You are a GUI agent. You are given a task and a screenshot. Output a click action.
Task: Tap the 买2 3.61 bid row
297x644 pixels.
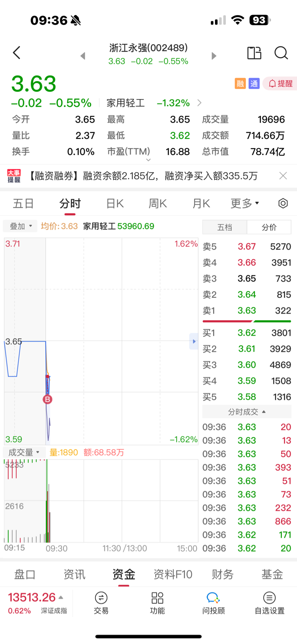click(x=247, y=349)
